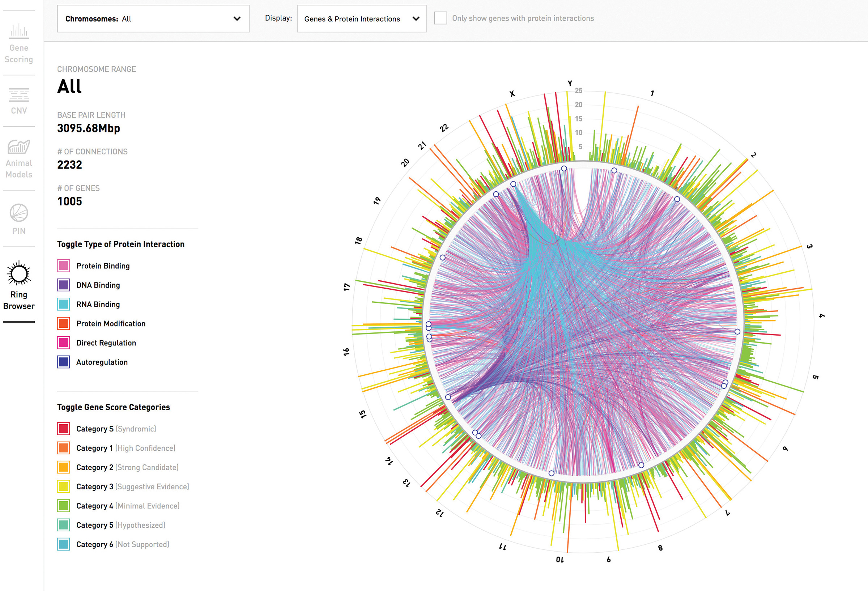
Task: Toggle Category S Syndromic genes
Action: [x=64, y=429]
